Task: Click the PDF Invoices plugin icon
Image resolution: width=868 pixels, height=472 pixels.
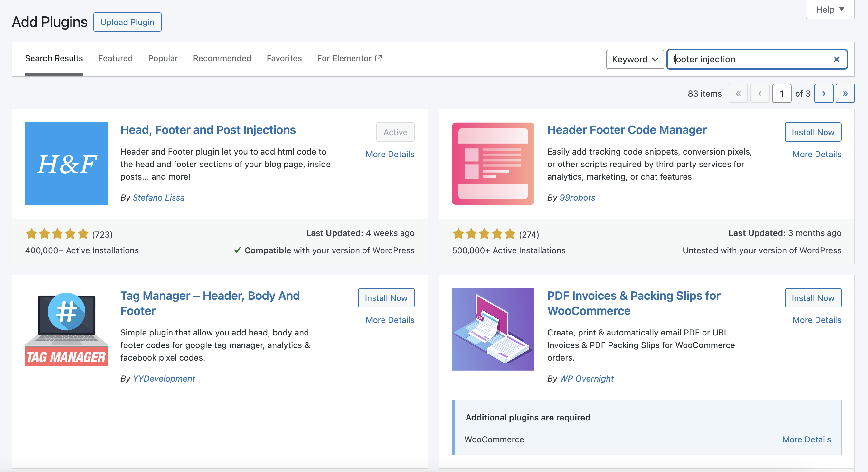Action: coord(493,329)
